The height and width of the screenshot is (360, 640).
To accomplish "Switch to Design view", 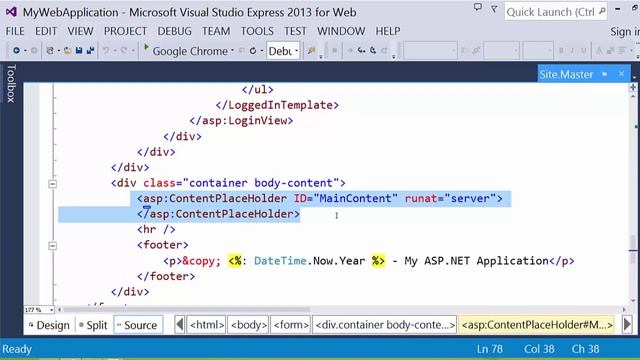I will (49, 325).
